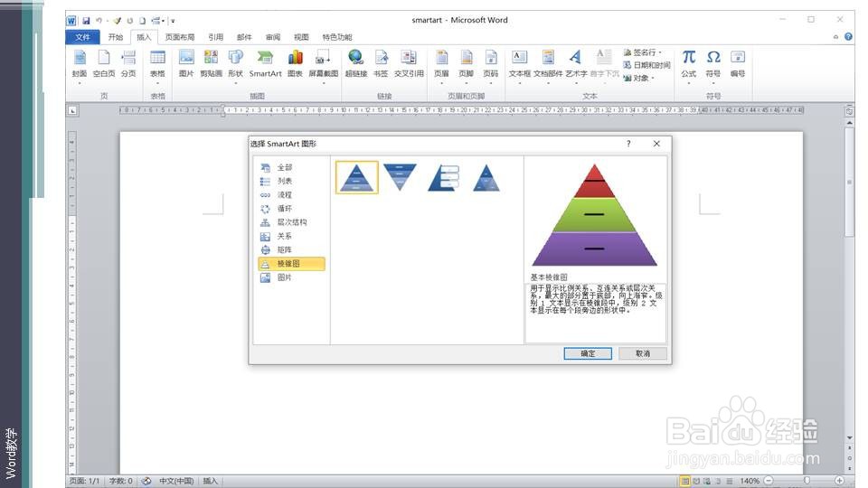Confirm with the 确定 button

[588, 353]
